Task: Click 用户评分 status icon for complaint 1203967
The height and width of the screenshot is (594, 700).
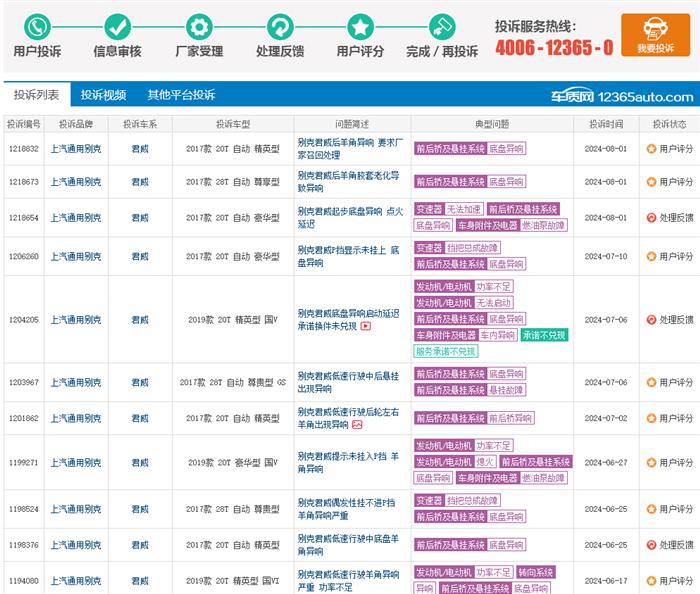Action: [x=651, y=382]
